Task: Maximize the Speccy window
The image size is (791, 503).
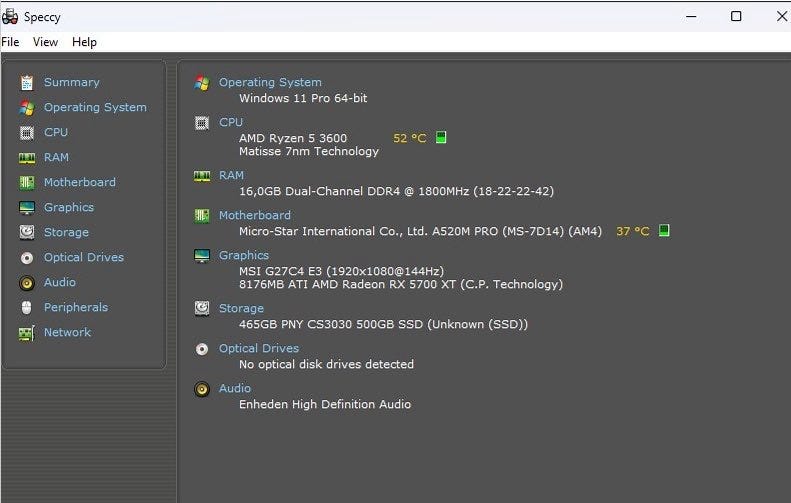Action: [x=736, y=17]
